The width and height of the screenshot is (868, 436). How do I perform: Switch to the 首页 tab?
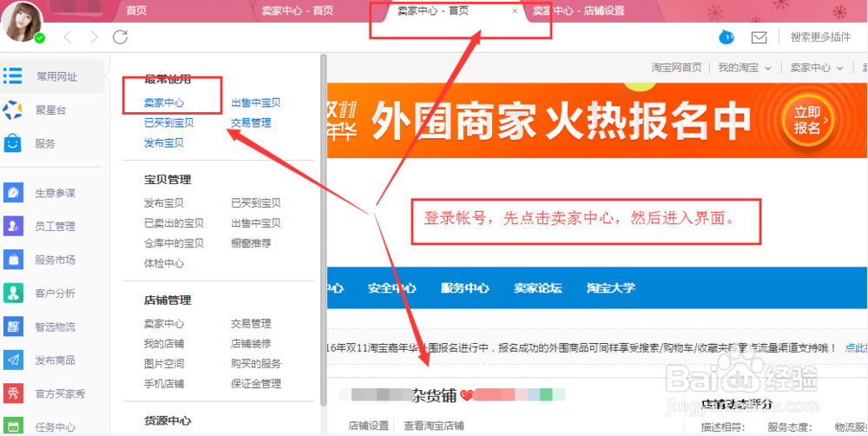(x=136, y=11)
